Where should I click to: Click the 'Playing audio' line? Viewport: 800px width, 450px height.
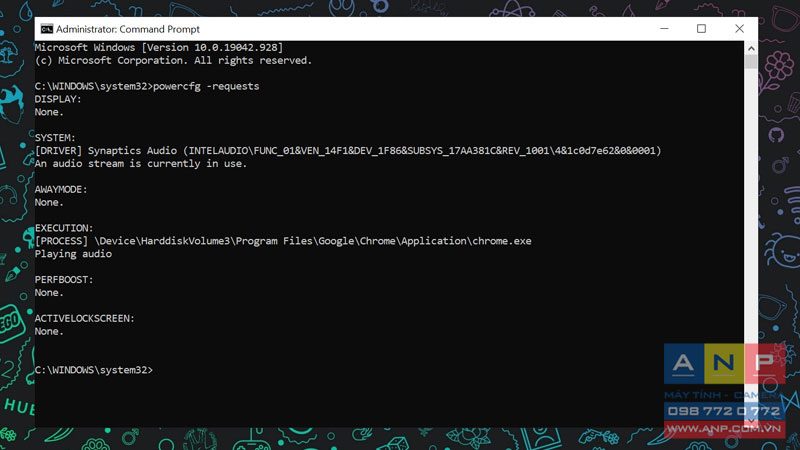coord(73,254)
